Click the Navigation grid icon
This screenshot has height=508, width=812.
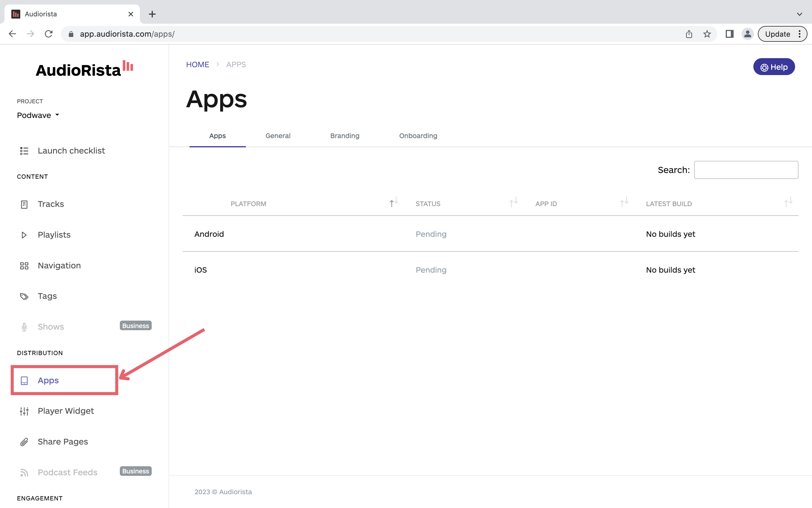click(24, 266)
